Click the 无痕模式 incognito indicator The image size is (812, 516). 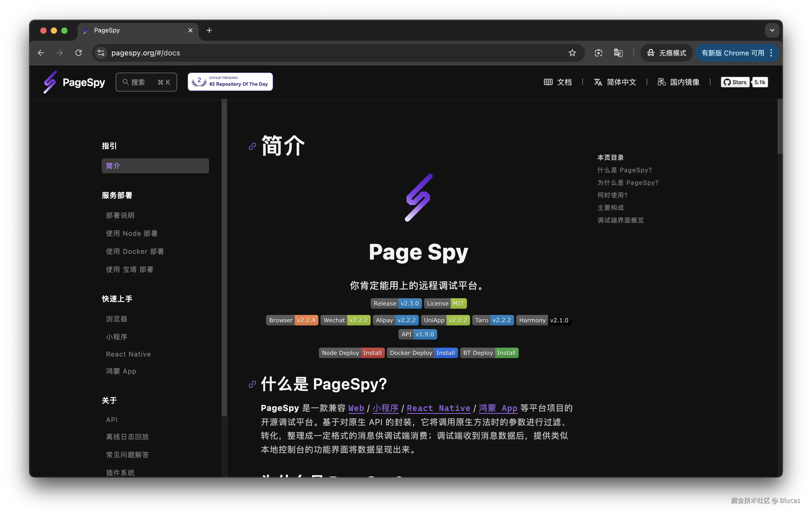click(666, 53)
